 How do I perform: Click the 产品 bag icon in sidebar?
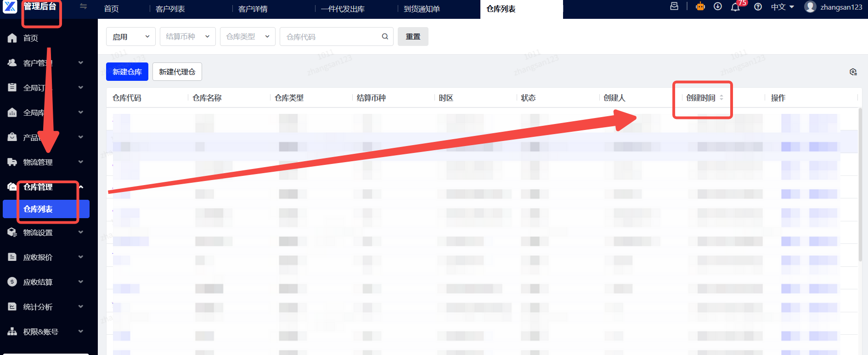(12, 137)
